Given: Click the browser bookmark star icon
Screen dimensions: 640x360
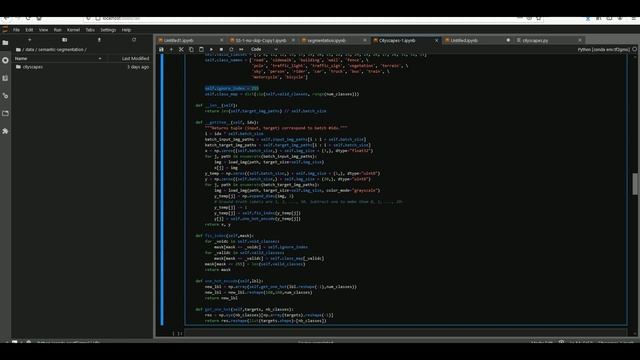Looking at the screenshot, I should [539, 18].
